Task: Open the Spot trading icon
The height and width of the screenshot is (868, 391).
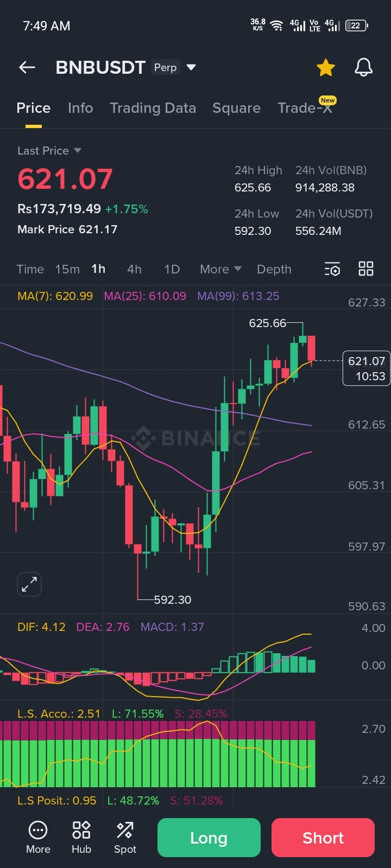Action: (x=125, y=838)
